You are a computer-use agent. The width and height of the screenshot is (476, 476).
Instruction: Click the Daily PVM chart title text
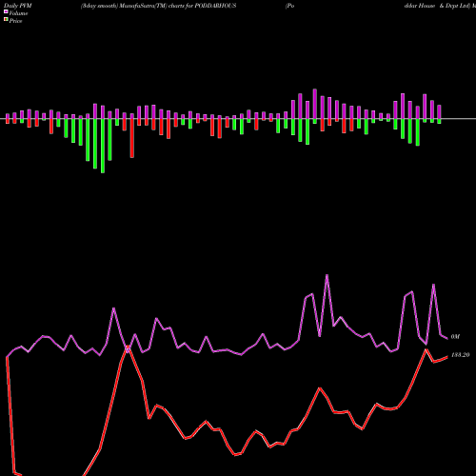tap(18, 6)
